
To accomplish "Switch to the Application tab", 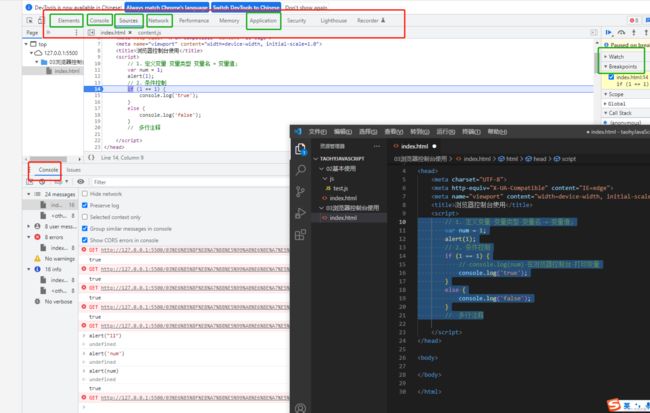I will click(x=263, y=20).
